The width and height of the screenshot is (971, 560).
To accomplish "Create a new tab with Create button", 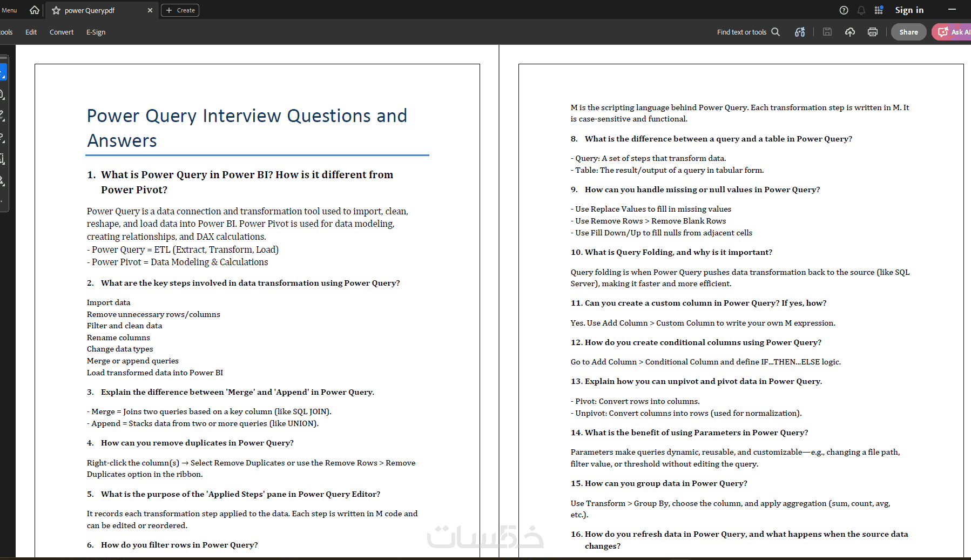I will 180,10.
